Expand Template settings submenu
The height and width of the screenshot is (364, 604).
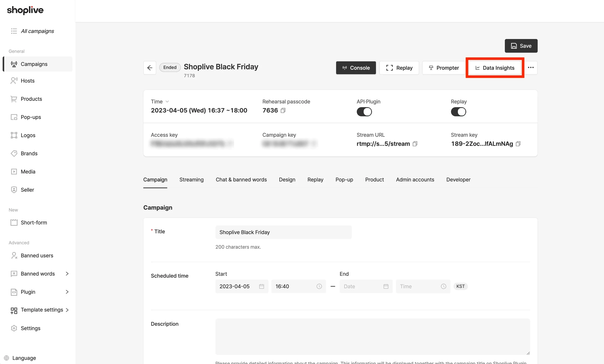pyautogui.click(x=67, y=310)
